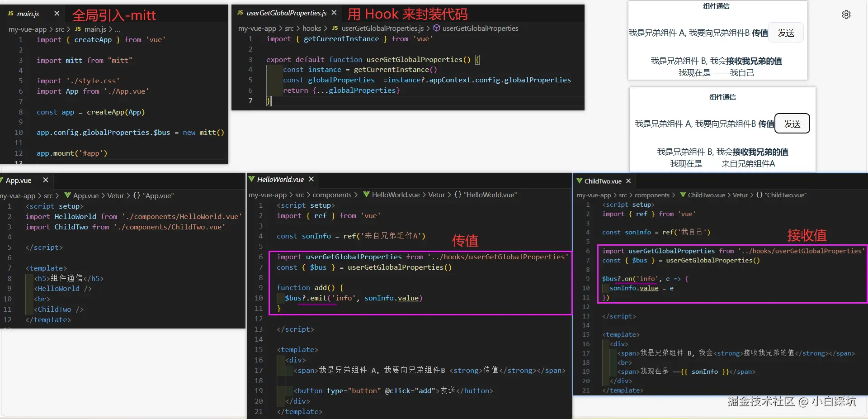Screen dimensions: 868x419
Task: Click the '<button type="button" @click="add">' line
Action: pyautogui.click(x=393, y=390)
